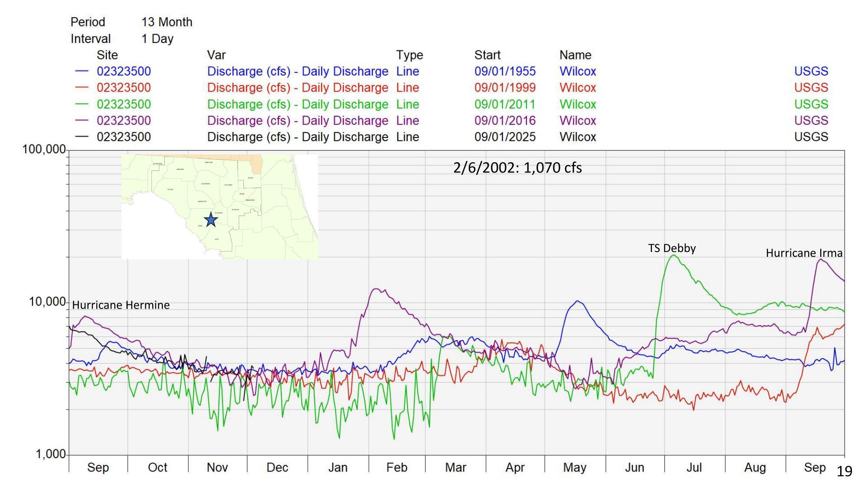Click the 2/6/2002: 1,070 cfs annotation
This screenshot has height=488, width=868.
click(517, 168)
